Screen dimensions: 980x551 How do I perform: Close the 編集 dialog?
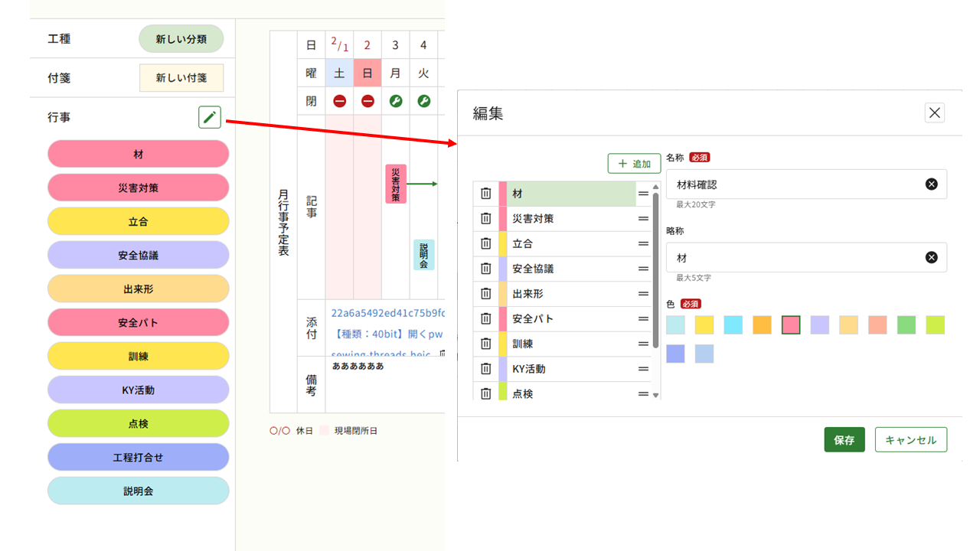pyautogui.click(x=934, y=113)
